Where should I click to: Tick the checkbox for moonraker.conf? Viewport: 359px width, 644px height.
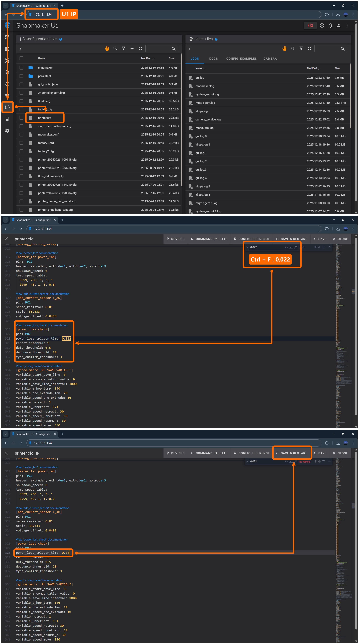[x=21, y=135]
